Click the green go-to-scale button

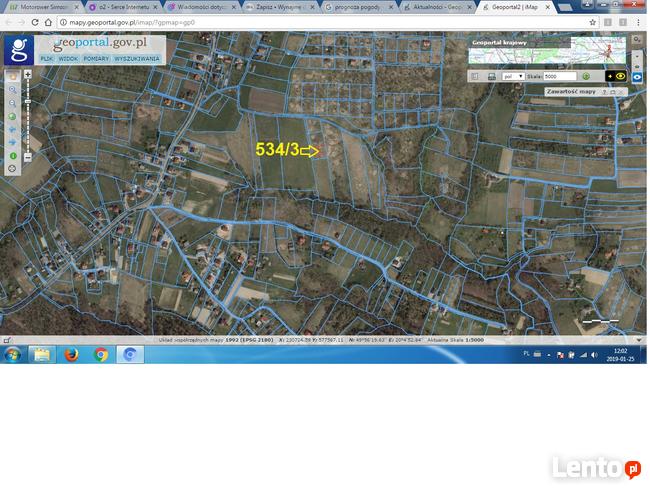(585, 76)
